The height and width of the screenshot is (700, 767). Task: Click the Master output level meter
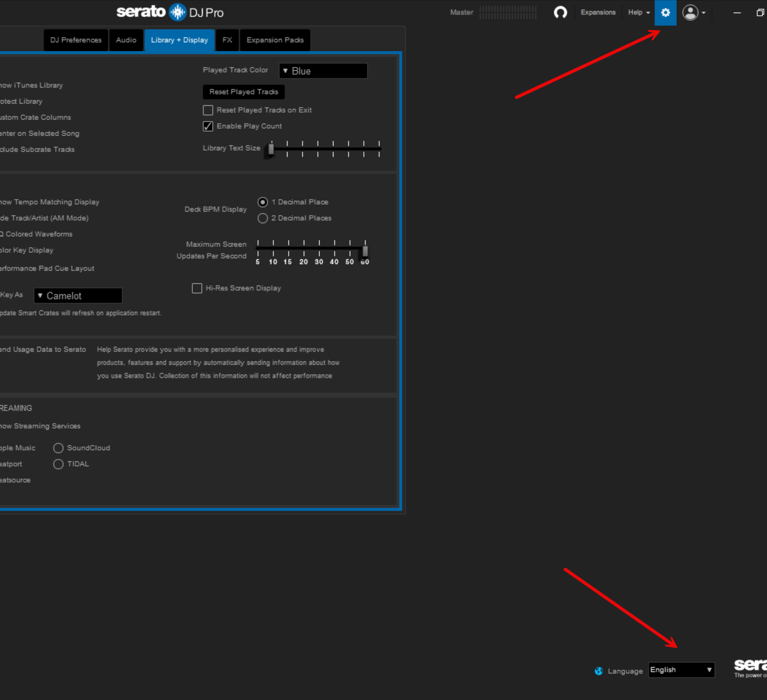pyautogui.click(x=508, y=13)
